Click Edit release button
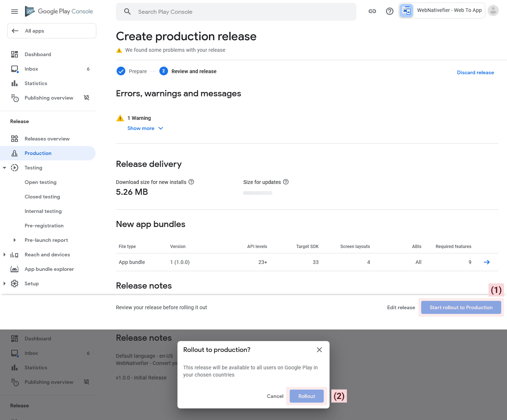507x420 pixels. click(401, 307)
